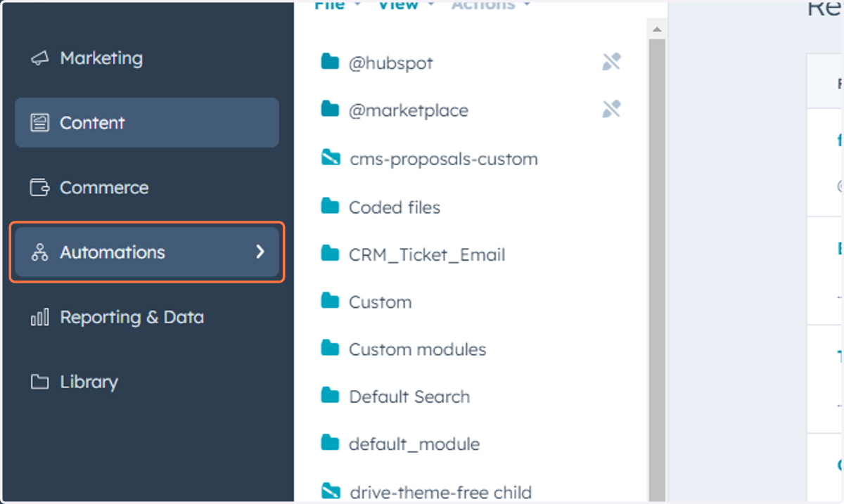Select the @hubspot folder name
The width and height of the screenshot is (844, 504).
coord(391,63)
